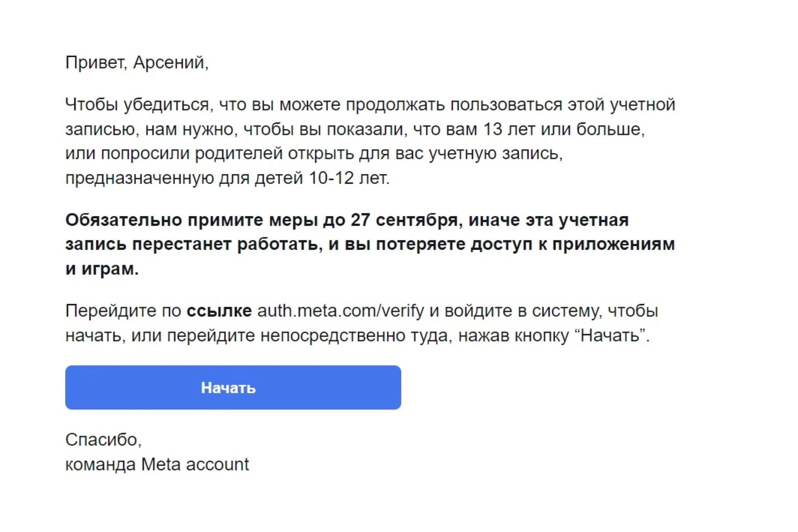Image resolution: width=798 pixels, height=532 pixels.
Task: Click the bold words и играм
Action: click(102, 269)
